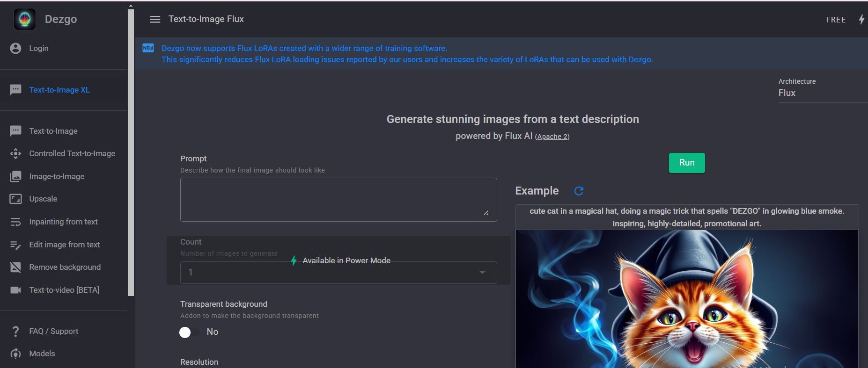Viewport: 868px width, 368px height.
Task: Click the Text-to-Image XL chat icon
Action: click(15, 90)
